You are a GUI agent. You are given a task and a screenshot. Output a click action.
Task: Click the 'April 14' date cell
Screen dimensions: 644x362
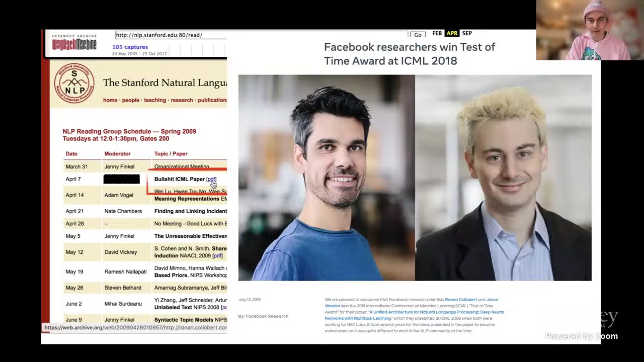click(74, 195)
